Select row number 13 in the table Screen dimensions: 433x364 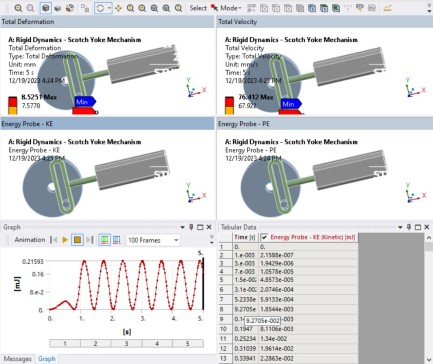point(225,358)
